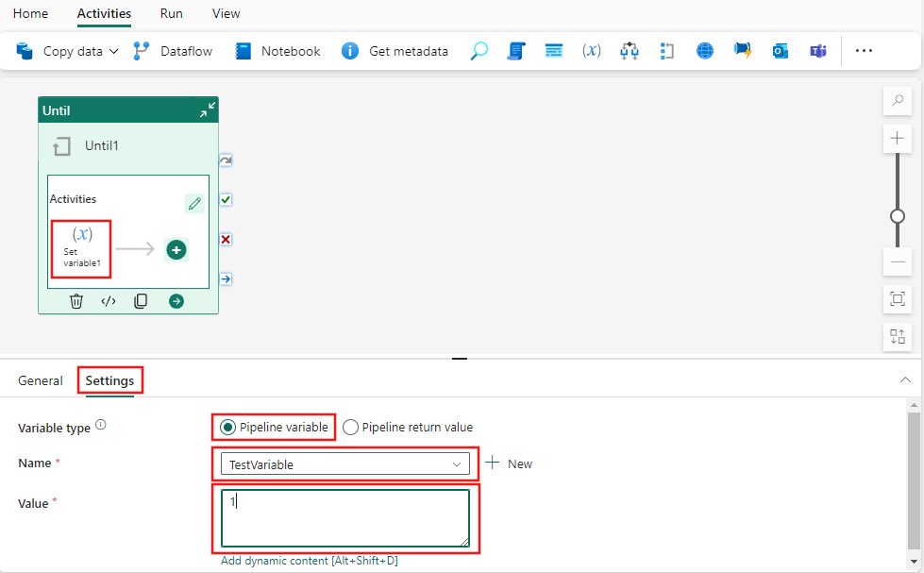924x573 pixels.
Task: Add a Web activity using the globe icon
Action: (704, 51)
